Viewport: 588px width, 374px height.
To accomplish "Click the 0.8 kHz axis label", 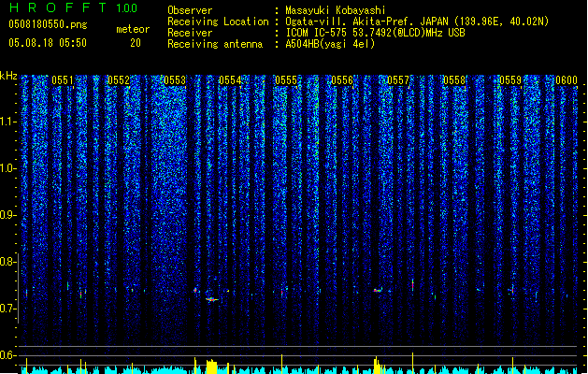I will [x=7, y=262].
